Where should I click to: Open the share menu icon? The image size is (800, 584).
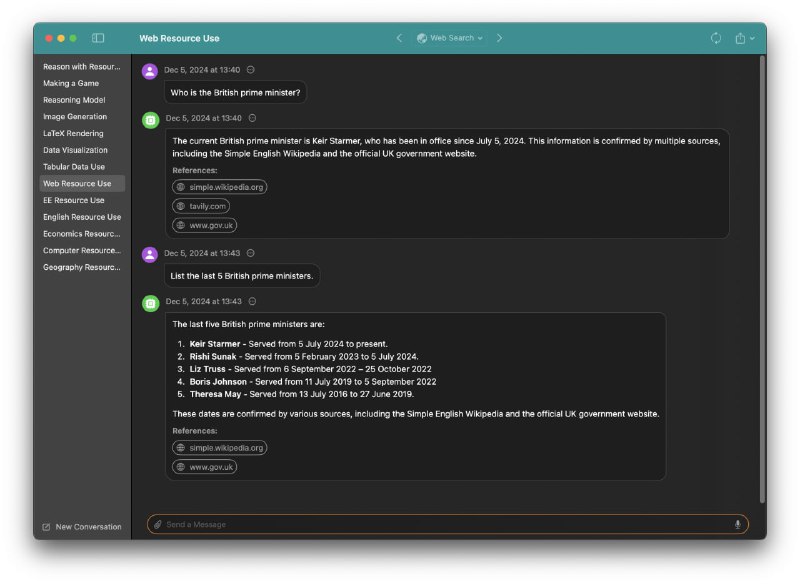click(x=741, y=38)
